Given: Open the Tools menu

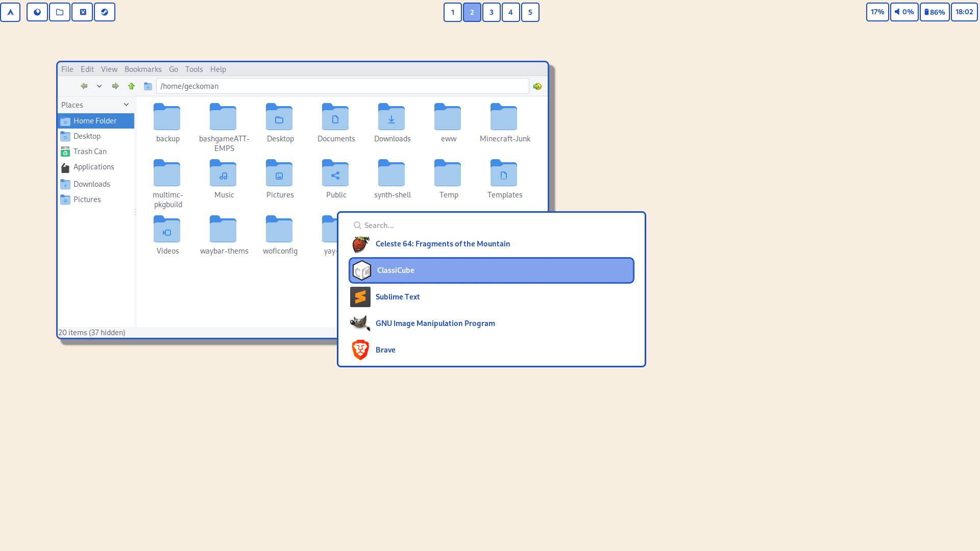Looking at the screenshot, I should click(x=194, y=69).
